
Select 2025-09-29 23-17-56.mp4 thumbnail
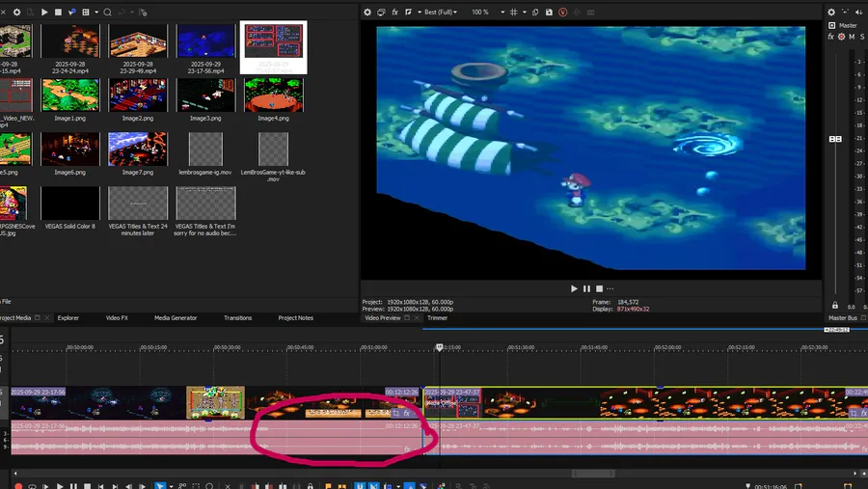click(x=205, y=41)
